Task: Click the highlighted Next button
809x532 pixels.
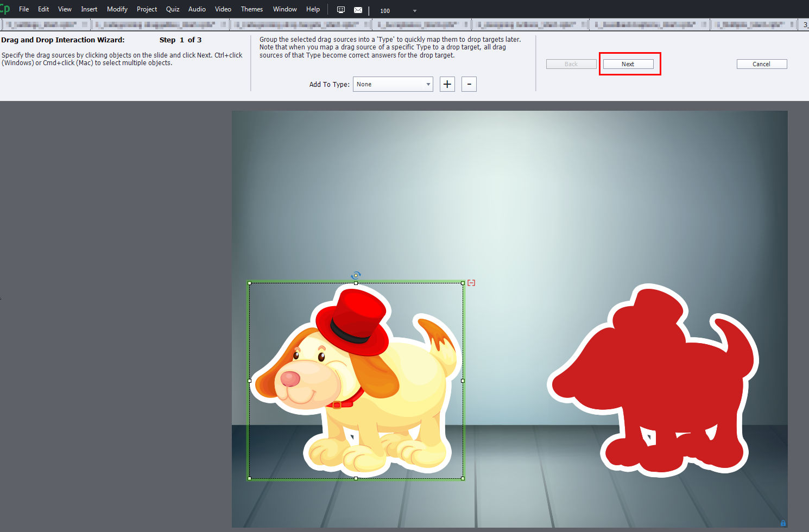Action: point(628,64)
